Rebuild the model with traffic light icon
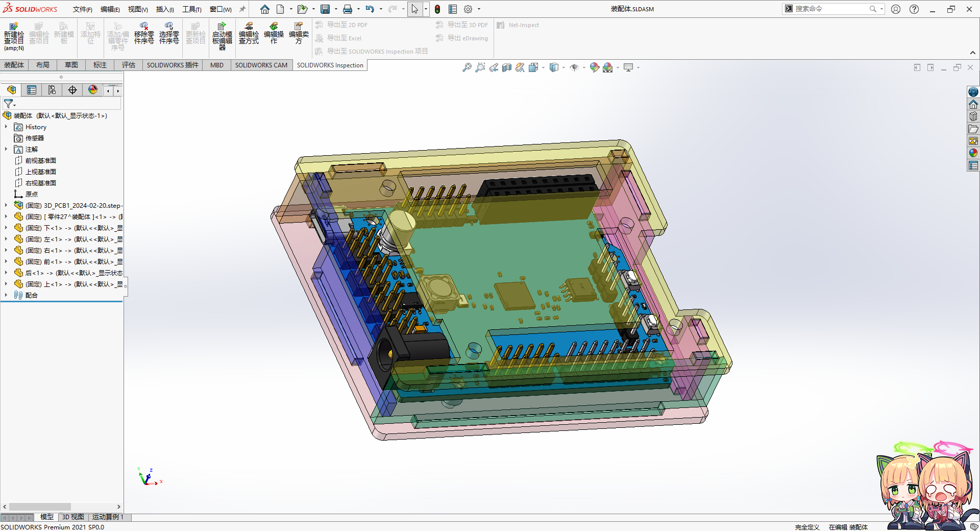 437,9
